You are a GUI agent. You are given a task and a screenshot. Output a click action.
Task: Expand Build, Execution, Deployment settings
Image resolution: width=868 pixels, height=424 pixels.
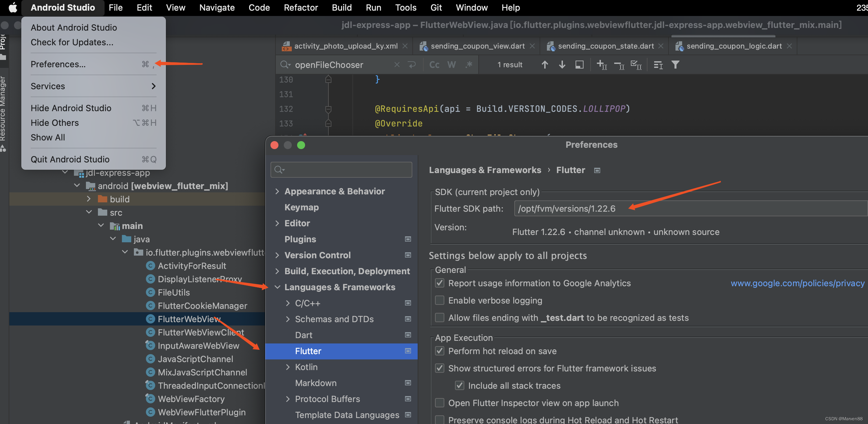pyautogui.click(x=277, y=271)
